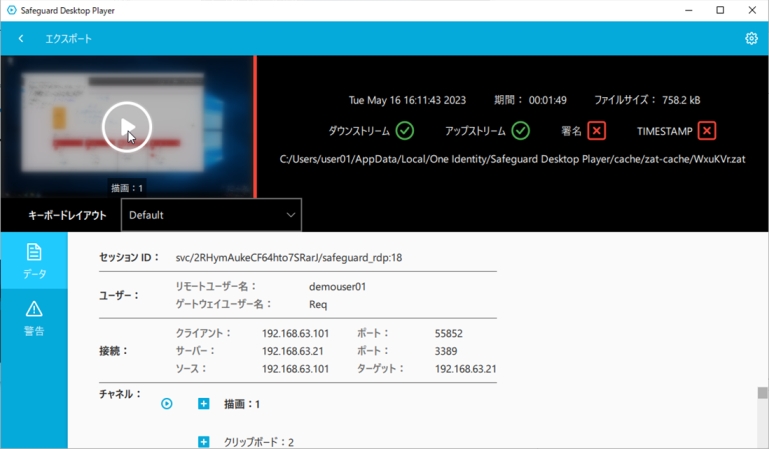Play the recorded session video
Viewport: 769px width, 449px height.
[127, 127]
